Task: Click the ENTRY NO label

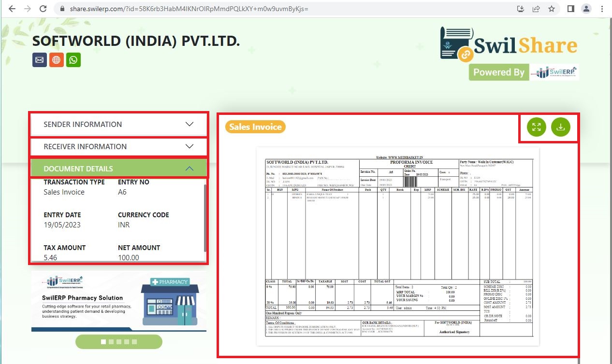Action: pyautogui.click(x=133, y=182)
